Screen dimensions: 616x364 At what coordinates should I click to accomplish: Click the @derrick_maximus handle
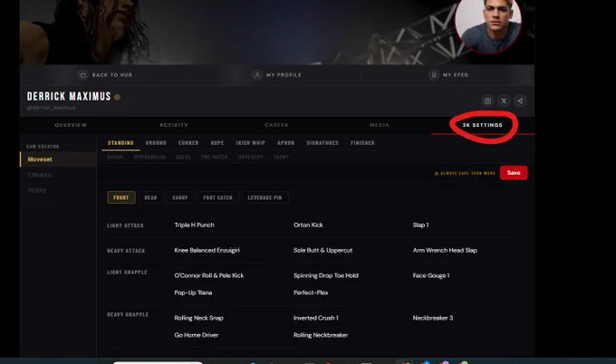pos(51,108)
